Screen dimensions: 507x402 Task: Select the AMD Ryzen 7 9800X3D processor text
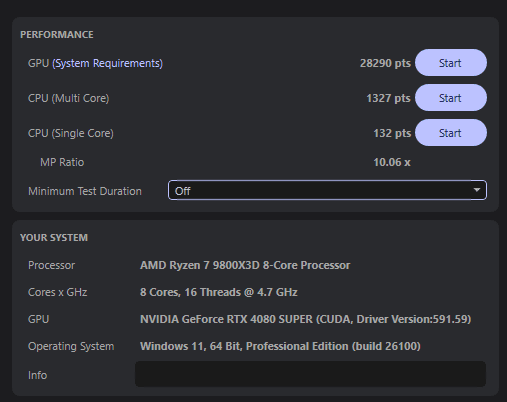pyautogui.click(x=245, y=265)
